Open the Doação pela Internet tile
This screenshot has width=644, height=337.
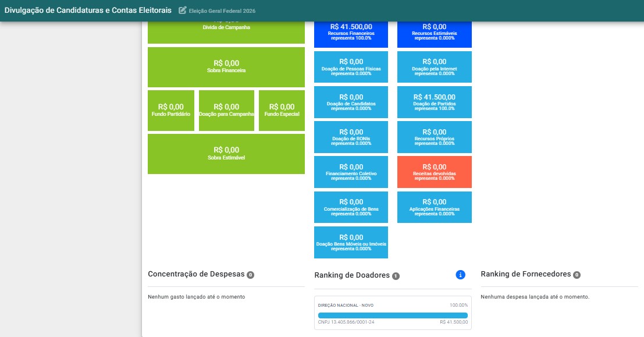tap(435, 66)
